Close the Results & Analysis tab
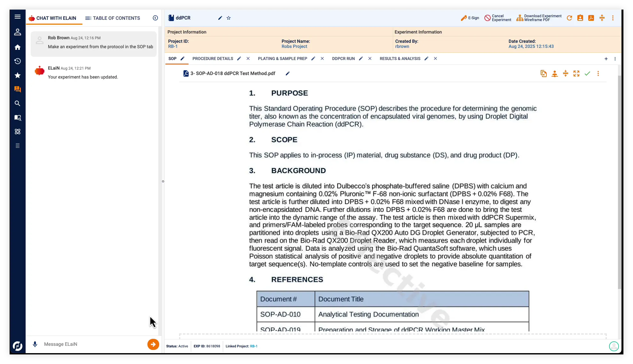 pyautogui.click(x=435, y=58)
